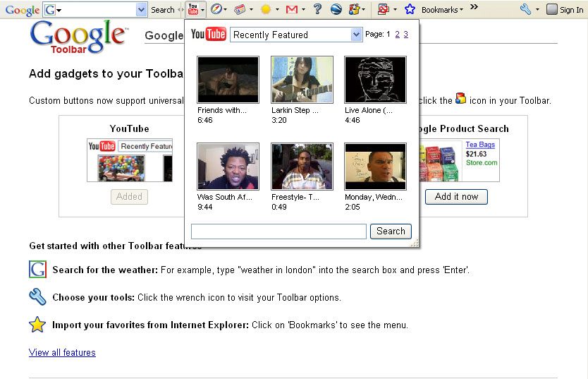Go to page 3 of videos
The height and width of the screenshot is (379, 588).
click(x=405, y=34)
